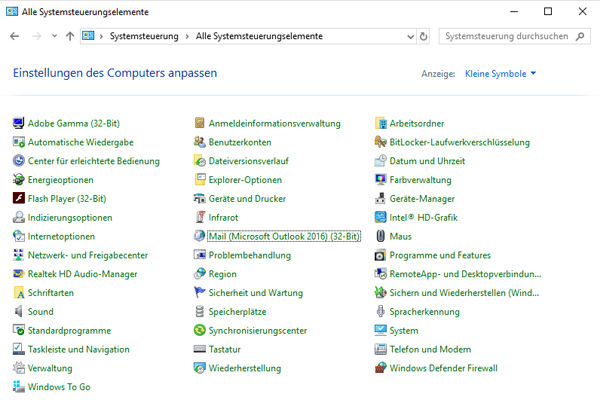Click the Indizierungsoptionen icon
Image resolution: width=600 pixels, height=415 pixels.
18,217
